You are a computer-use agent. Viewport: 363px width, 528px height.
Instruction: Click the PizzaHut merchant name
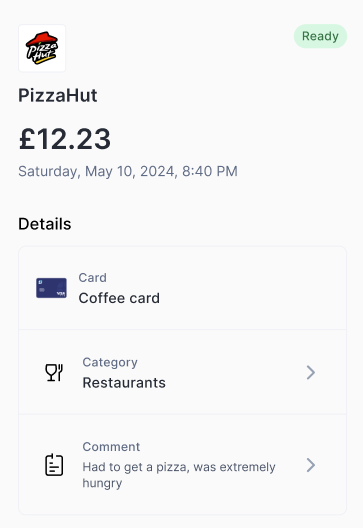pyautogui.click(x=58, y=95)
